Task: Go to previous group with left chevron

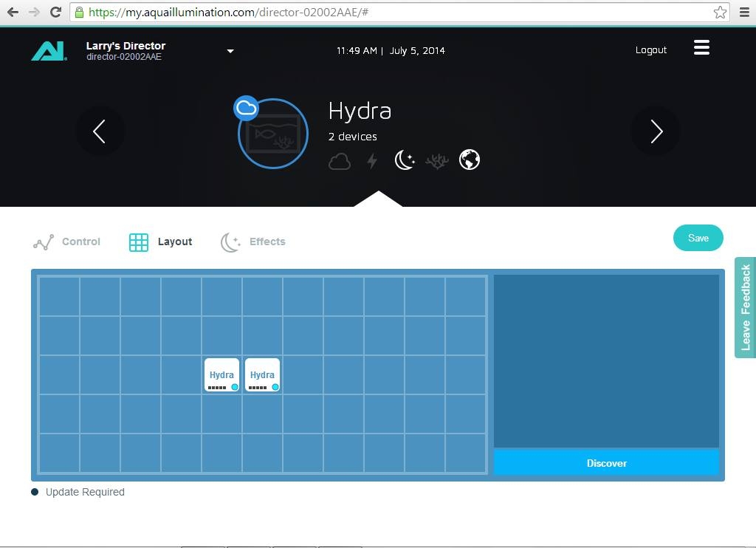Action: coord(100,131)
